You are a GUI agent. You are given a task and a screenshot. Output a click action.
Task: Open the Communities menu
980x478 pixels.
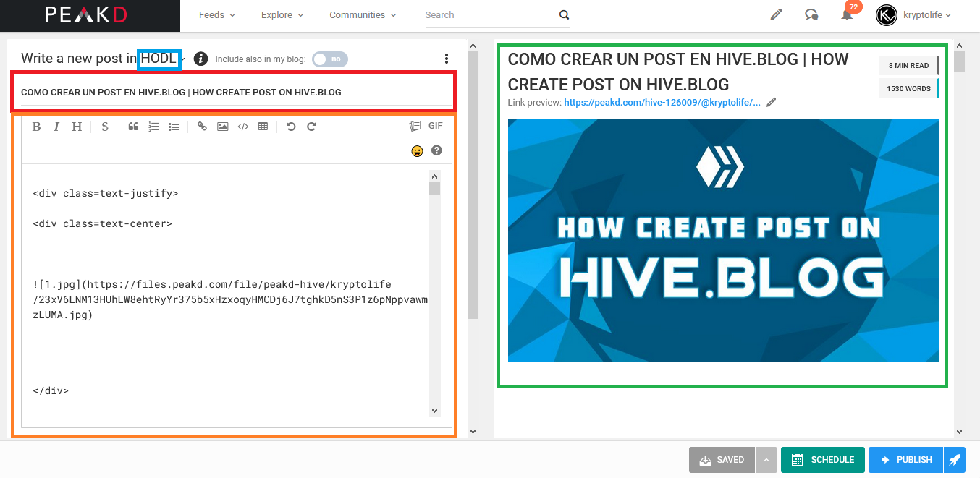point(363,15)
